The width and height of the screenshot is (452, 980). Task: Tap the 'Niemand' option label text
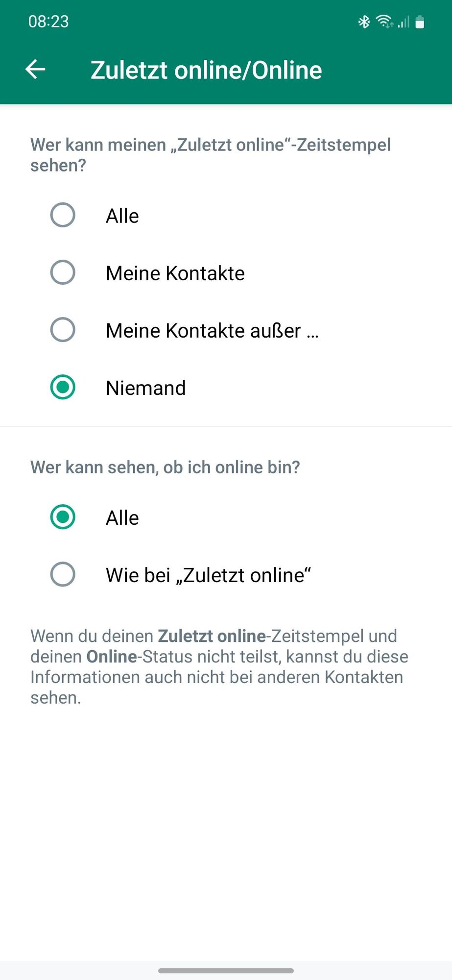pyautogui.click(x=146, y=388)
